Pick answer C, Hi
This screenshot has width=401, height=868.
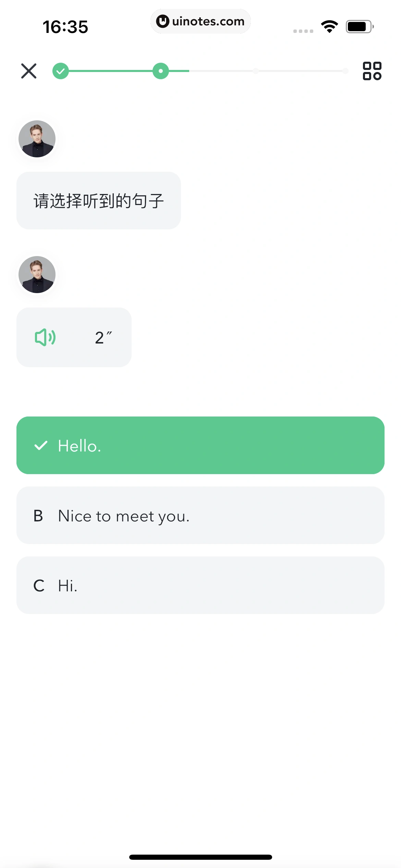(x=200, y=585)
